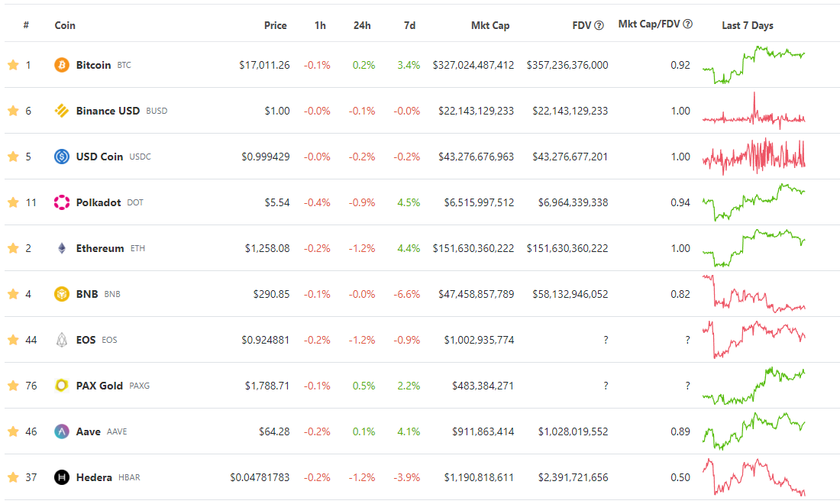Unfavorite Aave with its star

(x=14, y=431)
